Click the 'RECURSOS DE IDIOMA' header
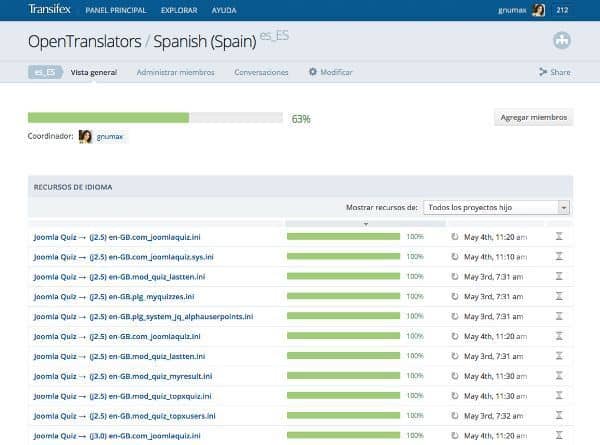This screenshot has width=600, height=445. [73, 187]
